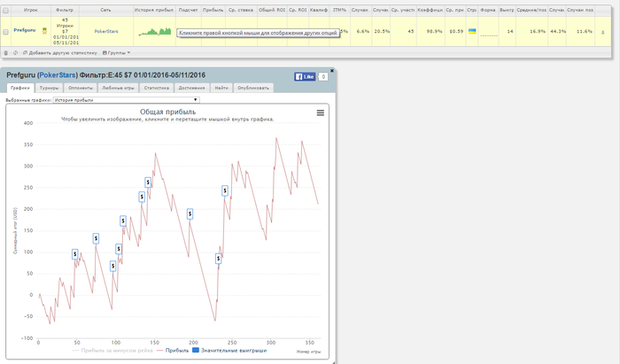Click the 'Средние/поз' column header

(x=531, y=11)
